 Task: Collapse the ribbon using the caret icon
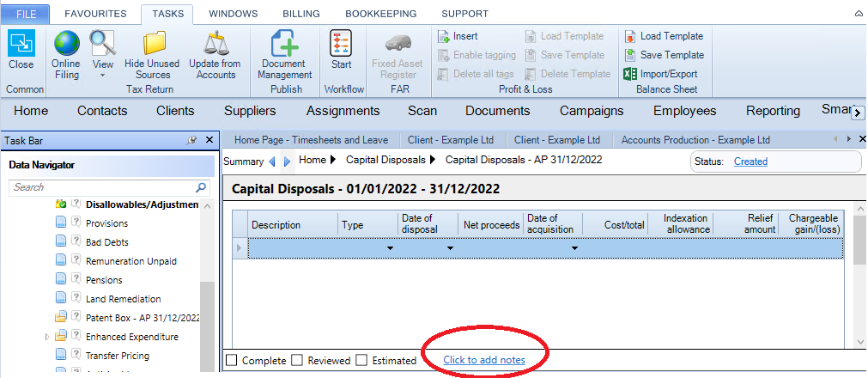tap(859, 14)
